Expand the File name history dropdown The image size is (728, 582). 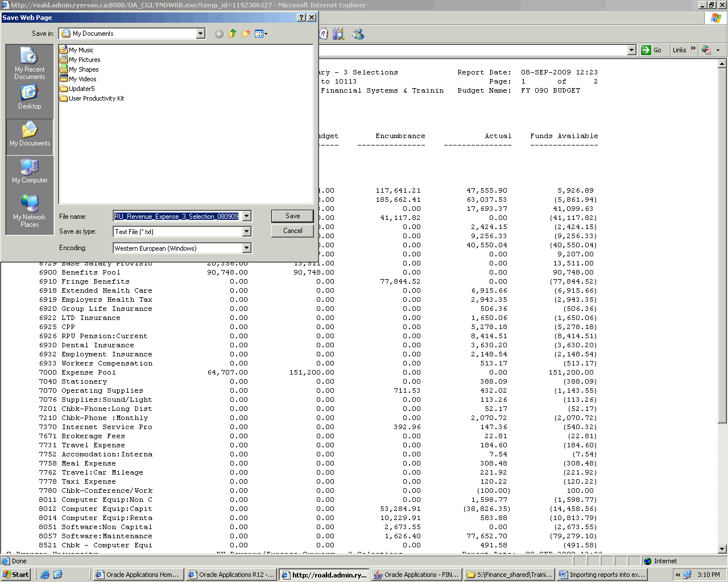point(246,217)
